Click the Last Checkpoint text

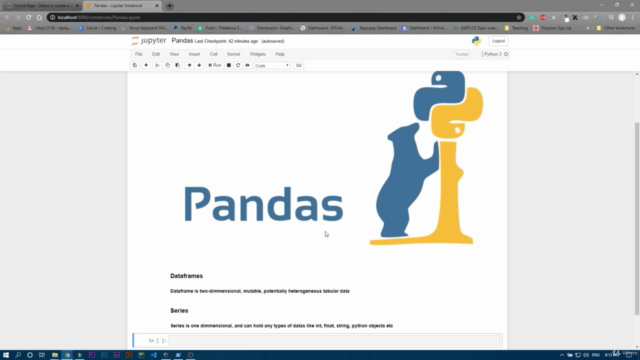pyautogui.click(x=227, y=41)
